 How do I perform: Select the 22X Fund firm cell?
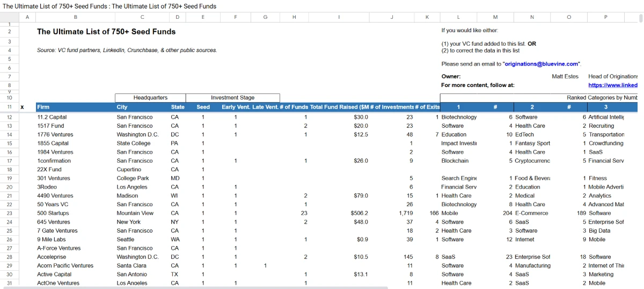(75, 170)
